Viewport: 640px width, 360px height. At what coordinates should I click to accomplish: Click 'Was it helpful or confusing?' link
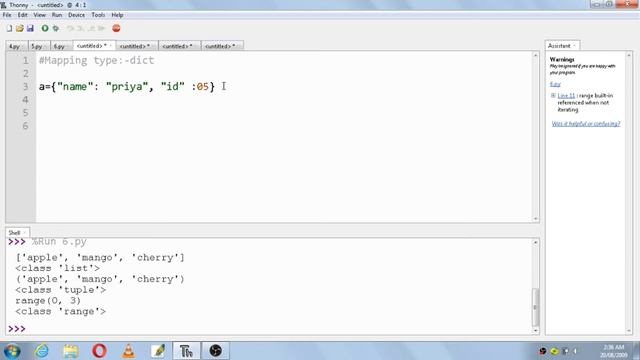pyautogui.click(x=586, y=124)
